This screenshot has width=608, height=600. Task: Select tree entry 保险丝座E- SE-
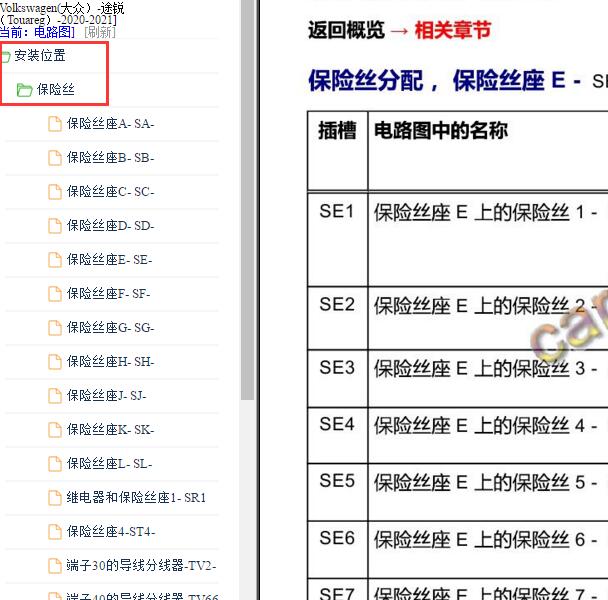109,259
